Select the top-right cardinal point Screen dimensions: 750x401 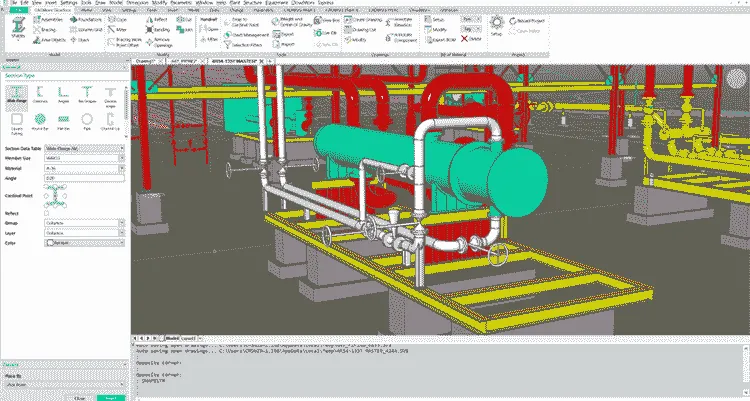click(x=64, y=188)
